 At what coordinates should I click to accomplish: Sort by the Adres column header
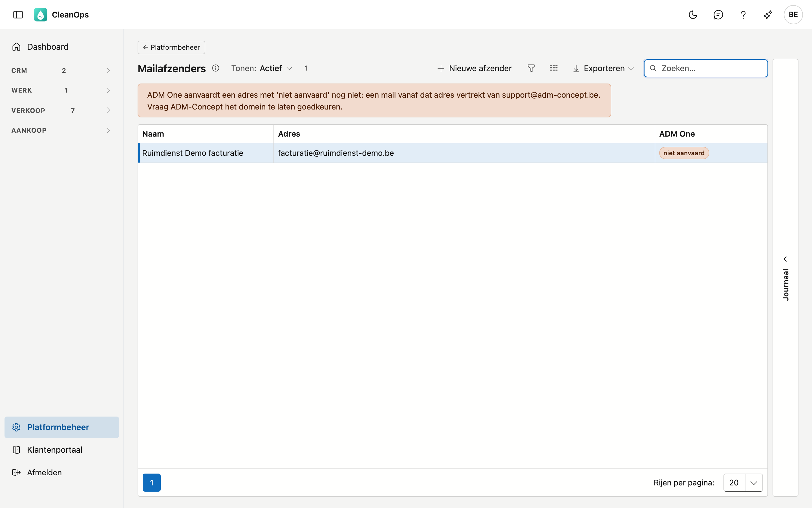pyautogui.click(x=464, y=134)
